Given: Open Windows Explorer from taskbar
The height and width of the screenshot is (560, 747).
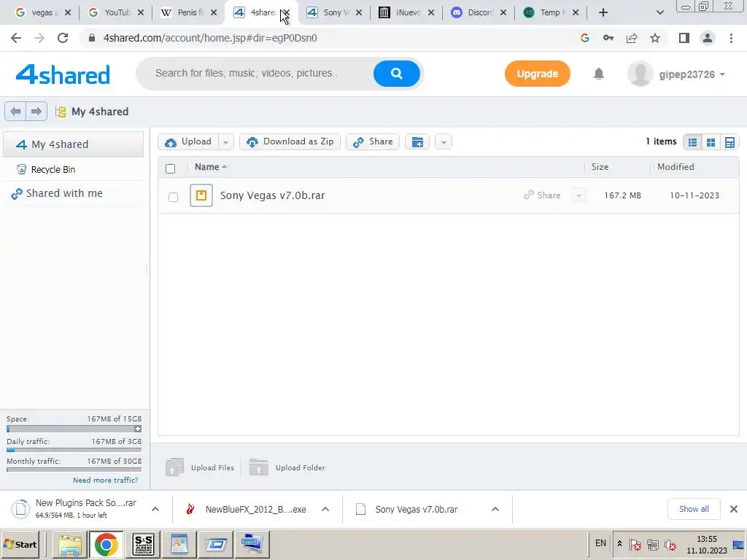Looking at the screenshot, I should tap(70, 544).
